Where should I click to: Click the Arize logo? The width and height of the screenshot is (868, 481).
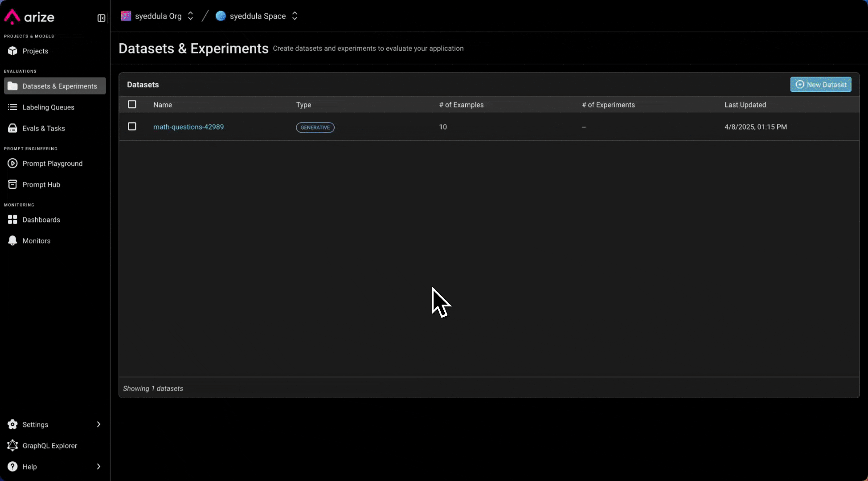[29, 17]
